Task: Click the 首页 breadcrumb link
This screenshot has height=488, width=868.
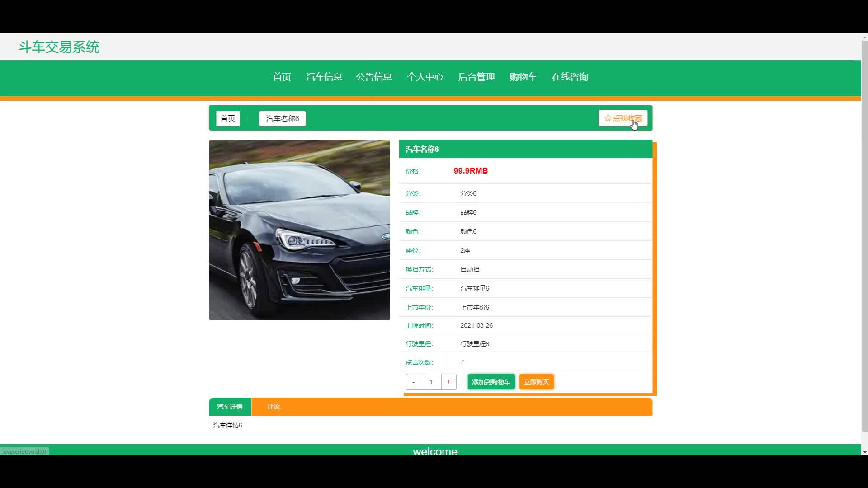Action: 228,118
